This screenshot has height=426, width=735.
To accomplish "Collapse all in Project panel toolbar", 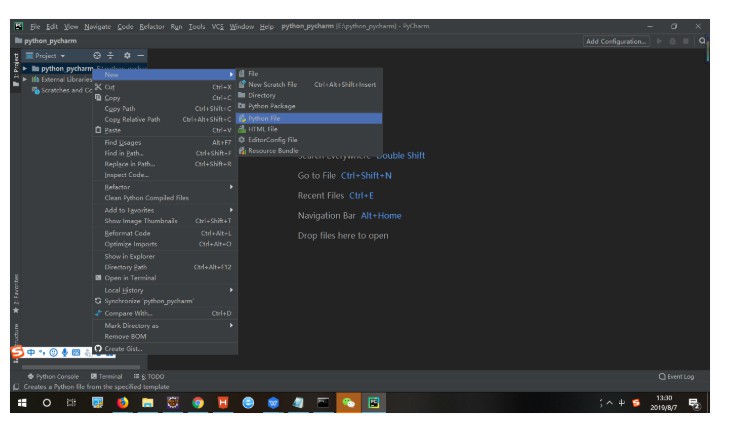I will coord(111,55).
